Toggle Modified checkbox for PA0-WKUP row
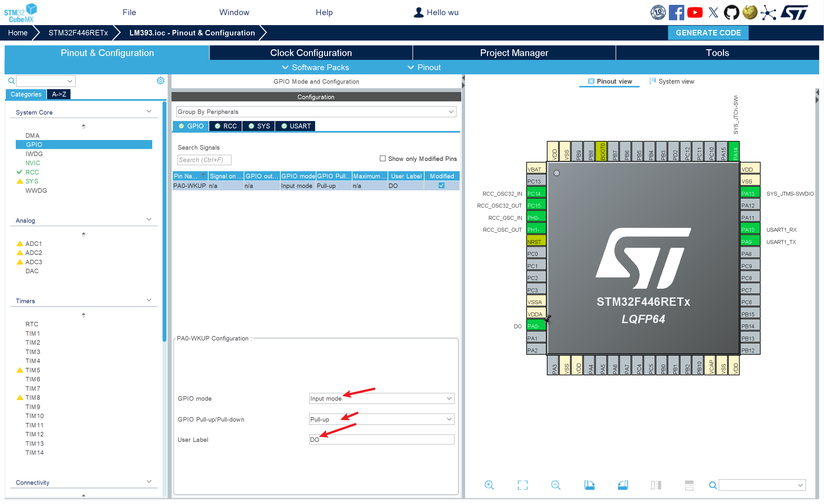 pyautogui.click(x=441, y=186)
